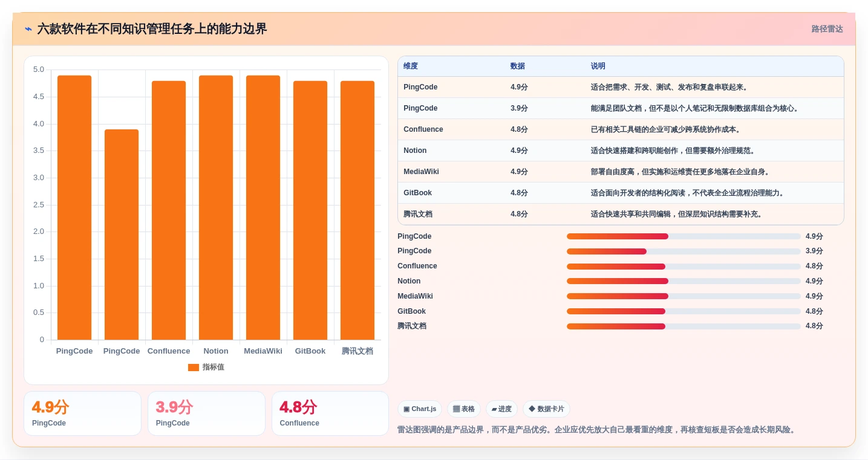Click the description starting 部署自由度高
Image resolution: width=868 pixels, height=460 pixels.
click(x=681, y=172)
